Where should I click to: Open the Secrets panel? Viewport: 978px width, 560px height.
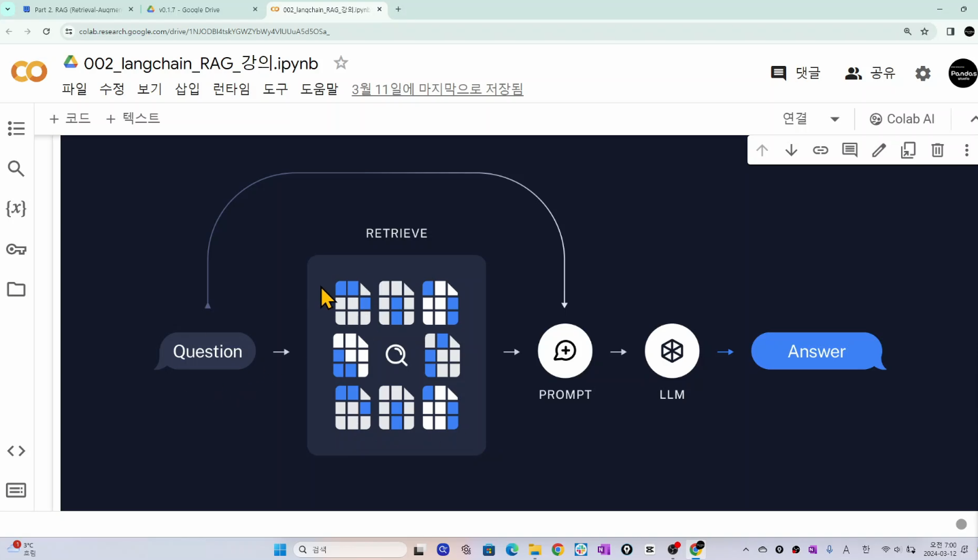[16, 249]
